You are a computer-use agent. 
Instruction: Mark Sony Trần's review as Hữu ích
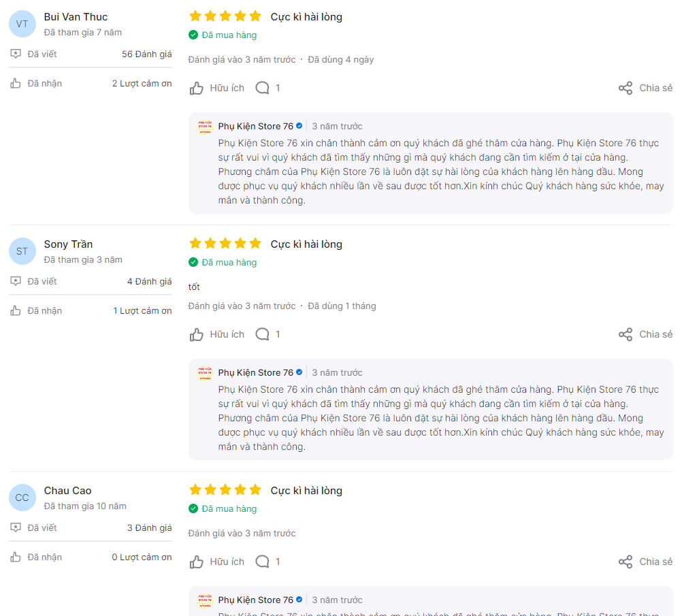click(x=217, y=335)
